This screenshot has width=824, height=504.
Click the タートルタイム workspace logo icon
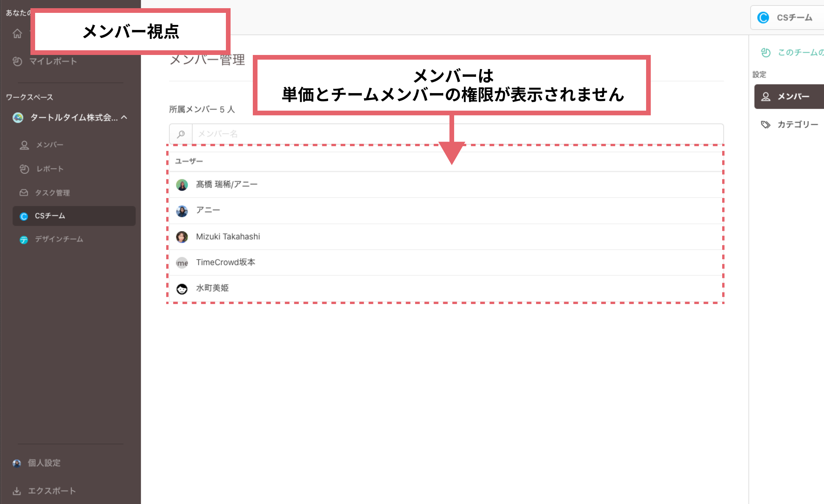[18, 117]
